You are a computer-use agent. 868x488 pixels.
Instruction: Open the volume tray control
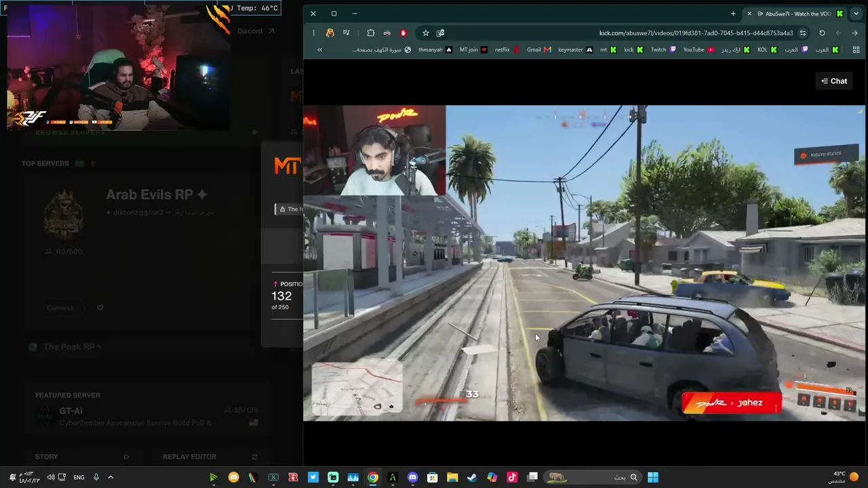tap(50, 477)
